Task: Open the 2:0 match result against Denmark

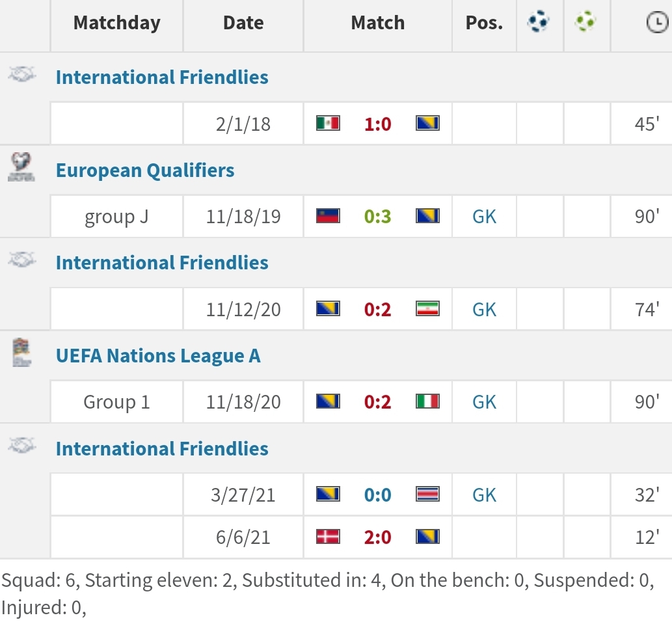Action: tap(377, 537)
